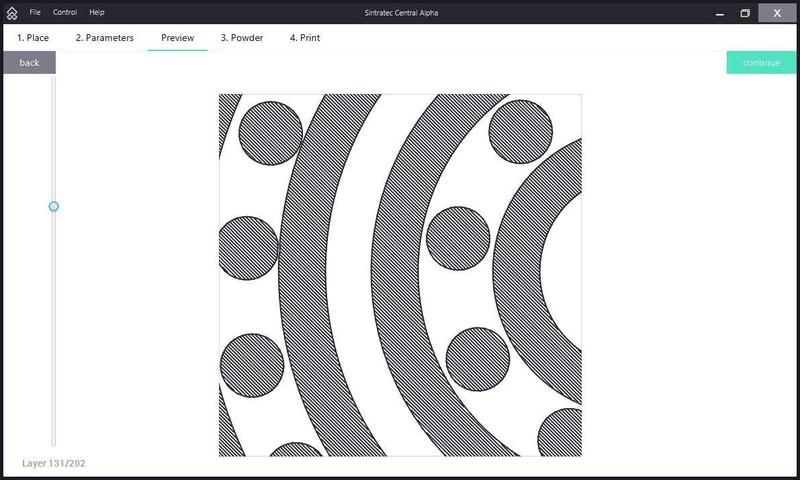Go to the 2. Parameters tab
800x480 pixels.
[x=104, y=38]
